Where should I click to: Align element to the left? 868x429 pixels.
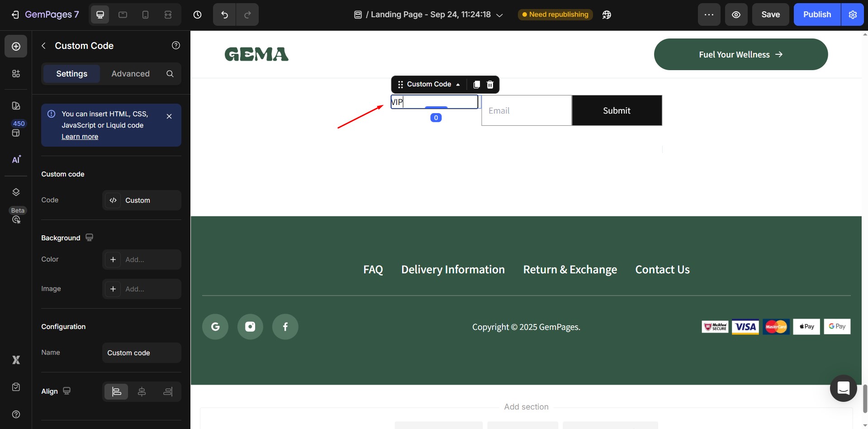click(x=116, y=391)
